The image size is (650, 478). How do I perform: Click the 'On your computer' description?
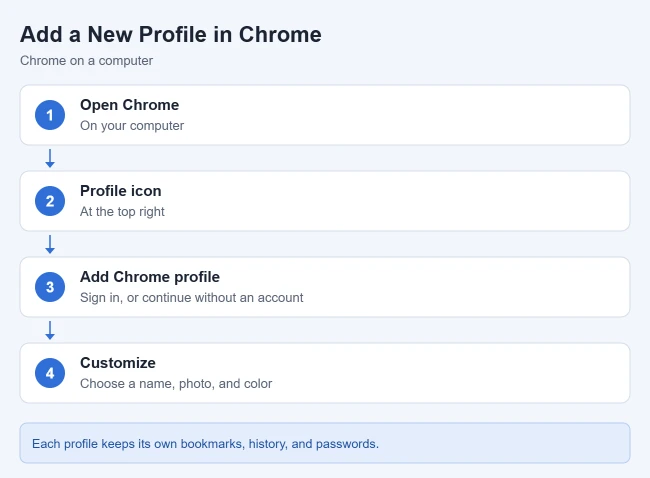pos(132,126)
